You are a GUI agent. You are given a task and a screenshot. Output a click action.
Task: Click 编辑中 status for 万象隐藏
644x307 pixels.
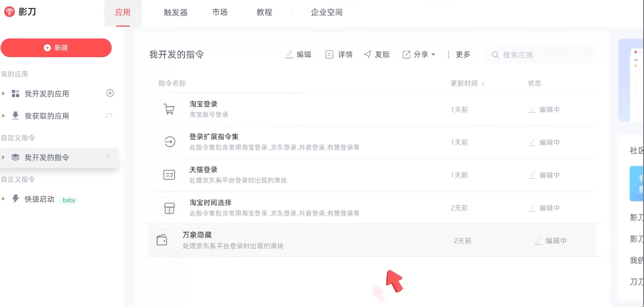point(551,241)
